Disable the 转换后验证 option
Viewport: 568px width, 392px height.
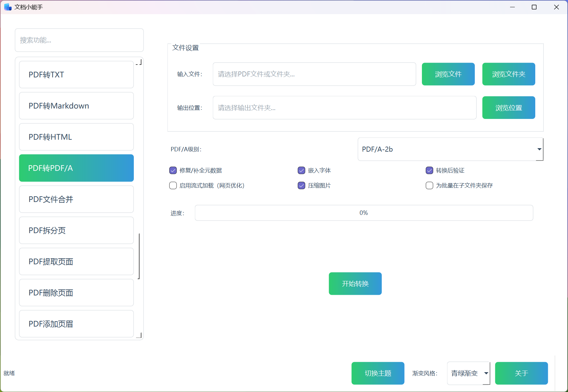tap(429, 171)
